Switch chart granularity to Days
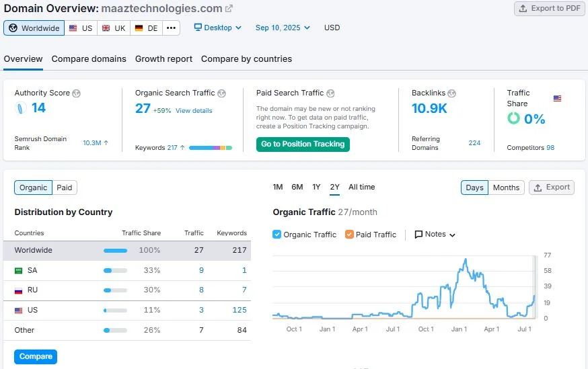 [x=474, y=188]
